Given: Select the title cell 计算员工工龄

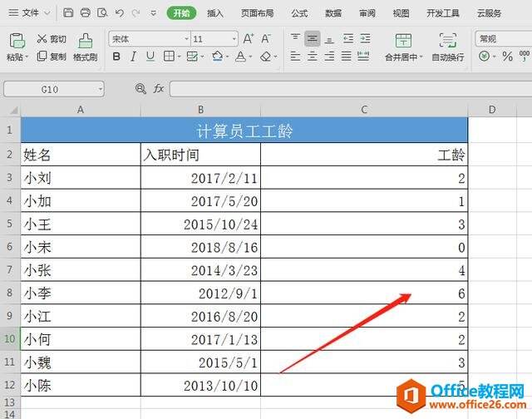Looking at the screenshot, I should point(244,130).
